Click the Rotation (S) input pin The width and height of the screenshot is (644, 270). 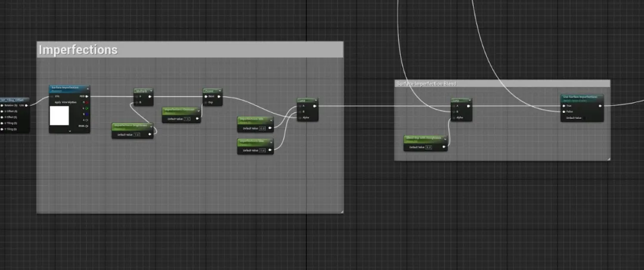(2, 105)
